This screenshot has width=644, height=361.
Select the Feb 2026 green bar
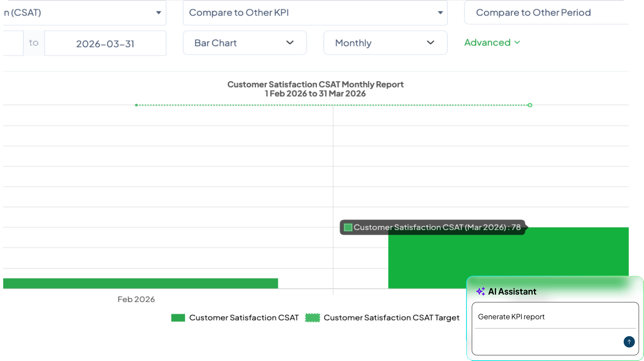pyautogui.click(x=139, y=283)
